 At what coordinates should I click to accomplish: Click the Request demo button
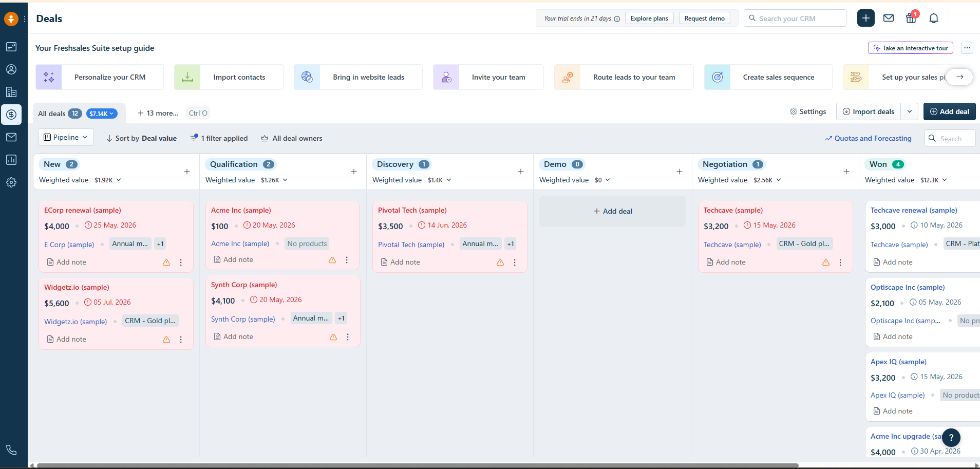tap(705, 18)
